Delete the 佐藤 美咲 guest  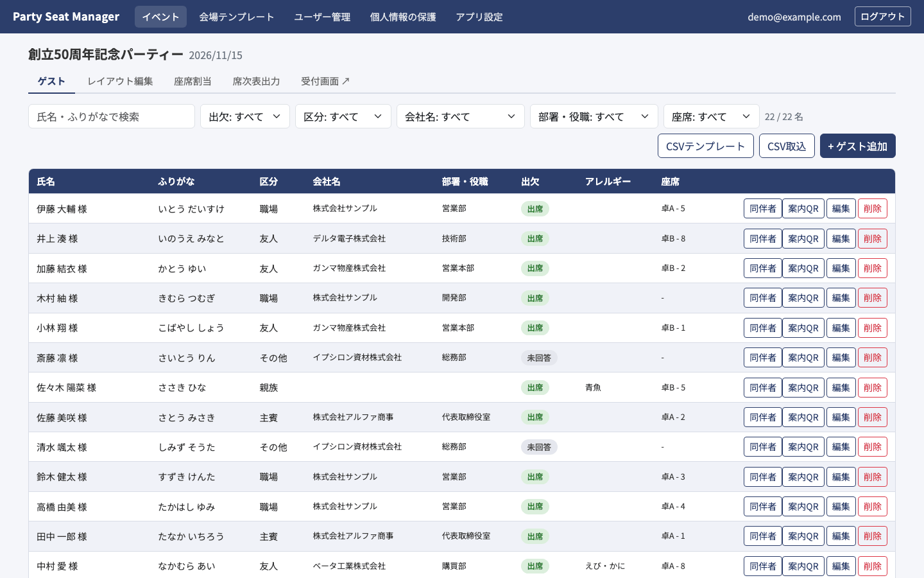872,417
